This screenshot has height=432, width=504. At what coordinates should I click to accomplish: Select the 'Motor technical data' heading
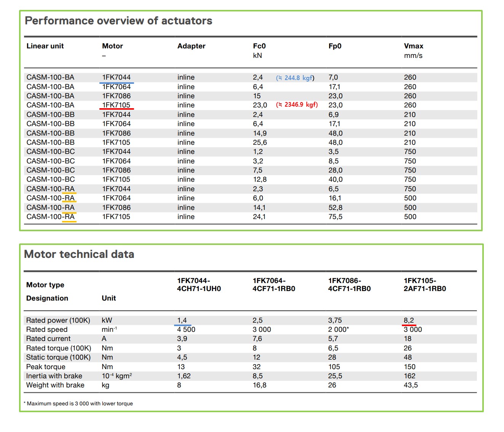click(x=79, y=254)
